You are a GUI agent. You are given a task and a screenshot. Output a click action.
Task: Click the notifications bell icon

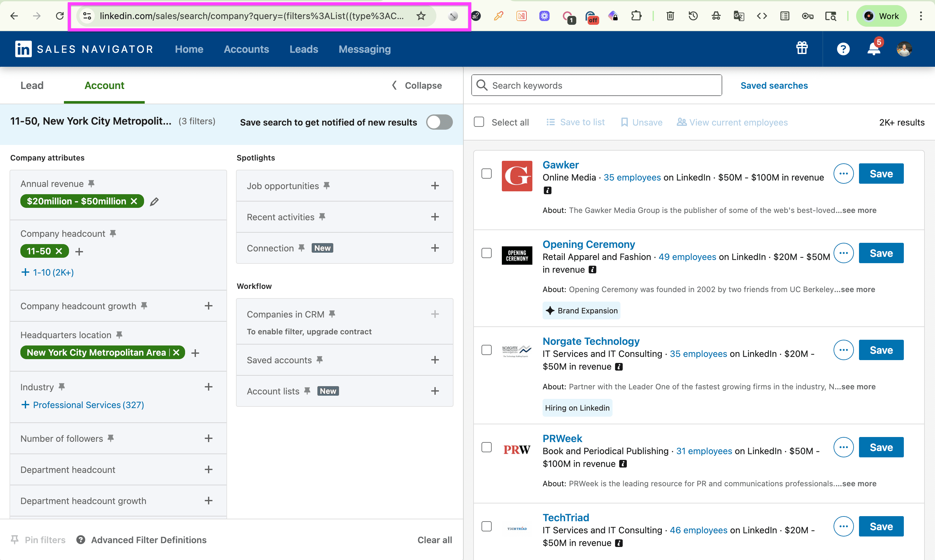[x=873, y=49]
